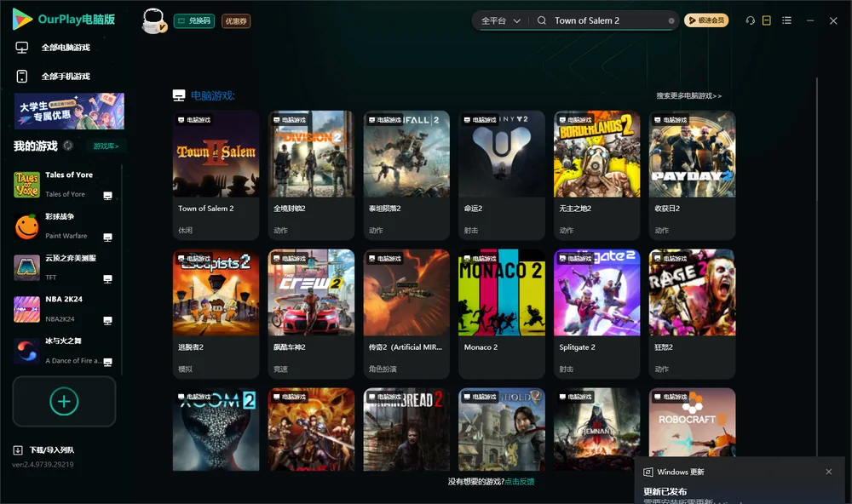Open the 优惠券 coupon button
Viewport: 852px width, 504px height.
[x=236, y=21]
